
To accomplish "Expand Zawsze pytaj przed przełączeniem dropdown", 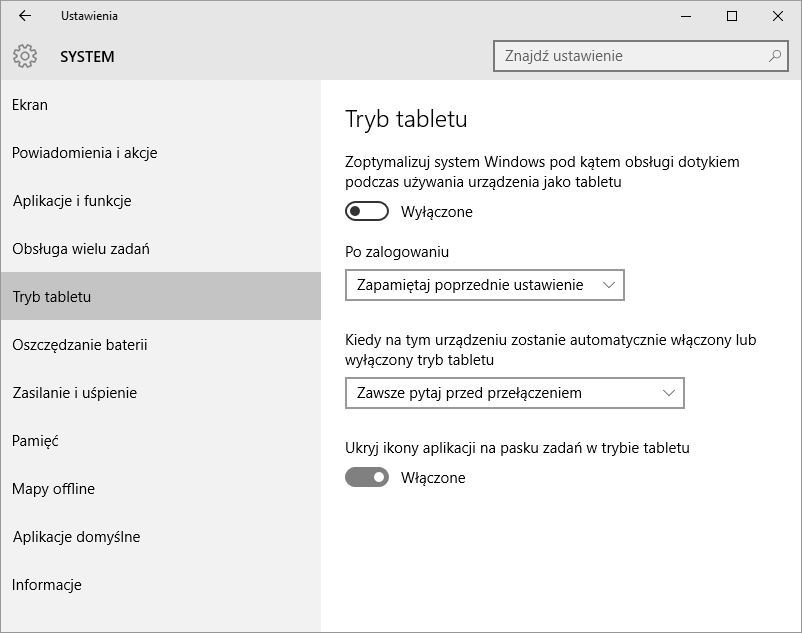I will tap(515, 393).
